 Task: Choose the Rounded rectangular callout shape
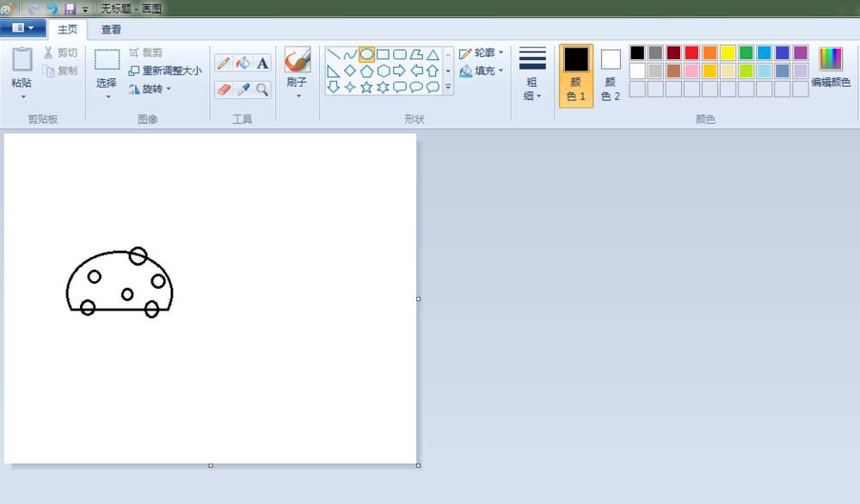coord(400,87)
